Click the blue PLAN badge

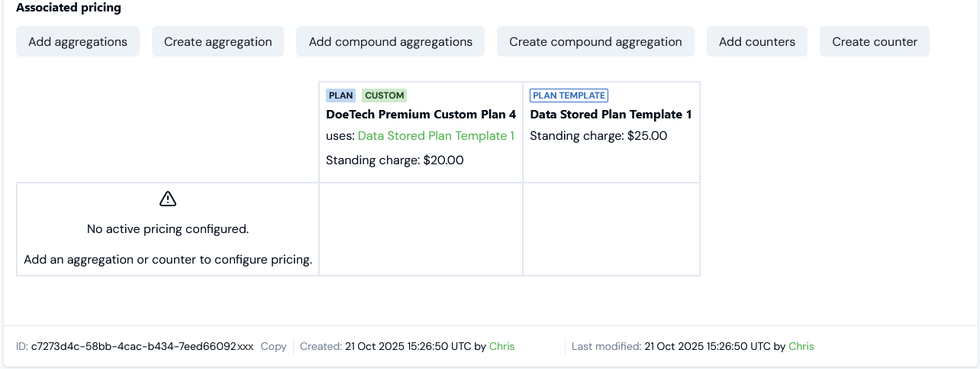point(340,95)
